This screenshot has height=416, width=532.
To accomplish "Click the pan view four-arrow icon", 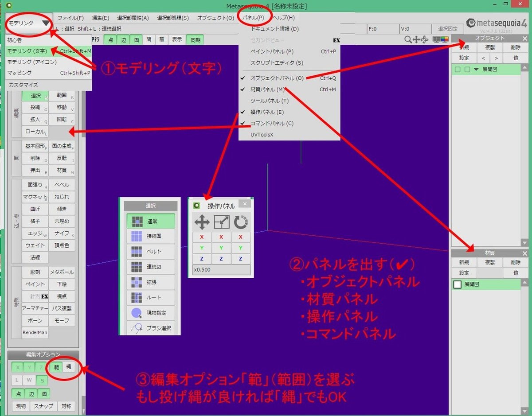I will click(x=416, y=39).
